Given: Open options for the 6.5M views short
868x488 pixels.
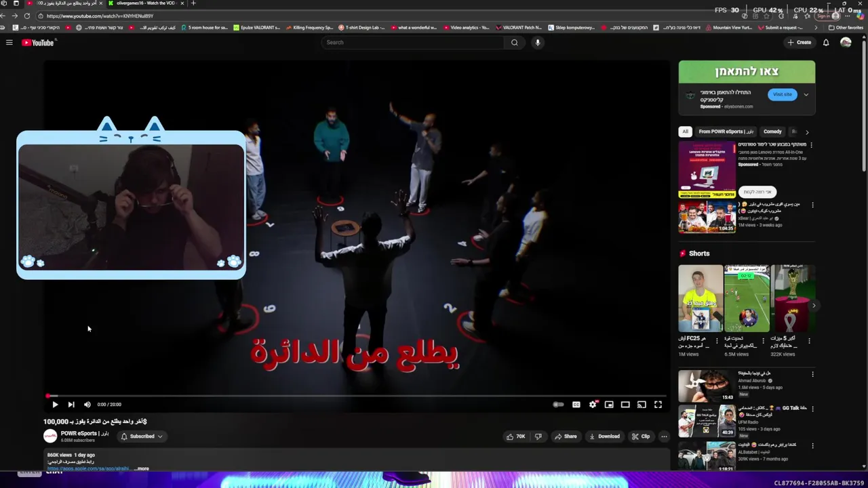Looking at the screenshot, I should (764, 340).
